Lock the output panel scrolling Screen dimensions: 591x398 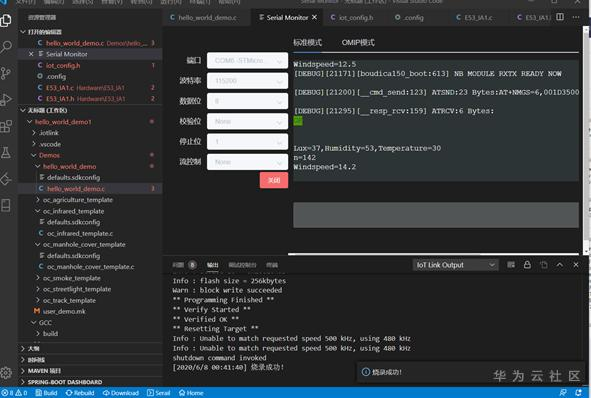point(527,265)
